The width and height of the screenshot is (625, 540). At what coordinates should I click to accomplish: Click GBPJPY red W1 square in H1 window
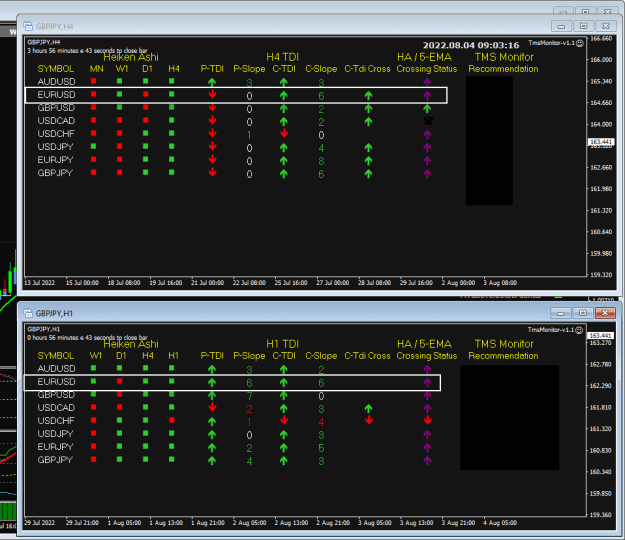coord(94,459)
